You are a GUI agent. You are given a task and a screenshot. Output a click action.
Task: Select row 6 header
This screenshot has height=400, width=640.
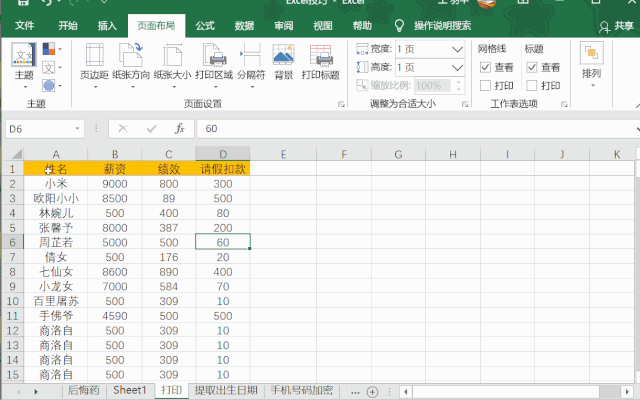tap(13, 242)
